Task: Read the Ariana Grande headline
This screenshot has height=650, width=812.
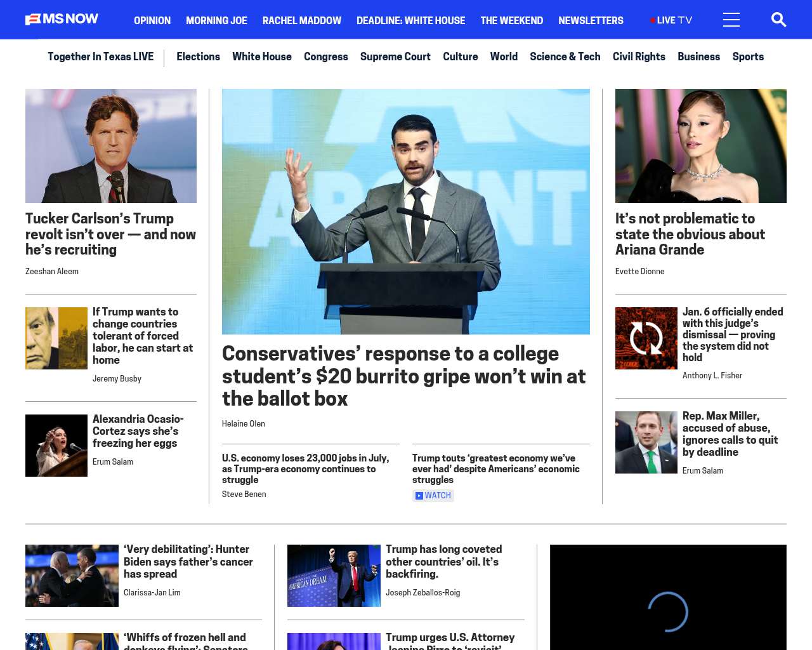Action: 690,234
